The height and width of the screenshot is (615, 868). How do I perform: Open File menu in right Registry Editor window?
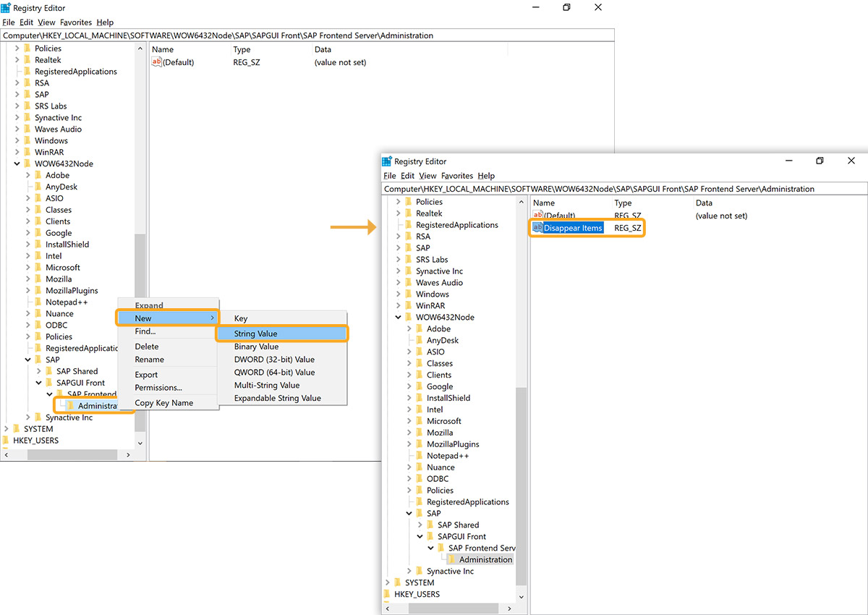(390, 176)
